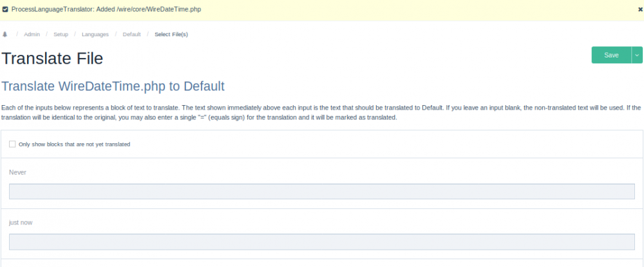Open the Setup breadcrumb link

tap(61, 34)
